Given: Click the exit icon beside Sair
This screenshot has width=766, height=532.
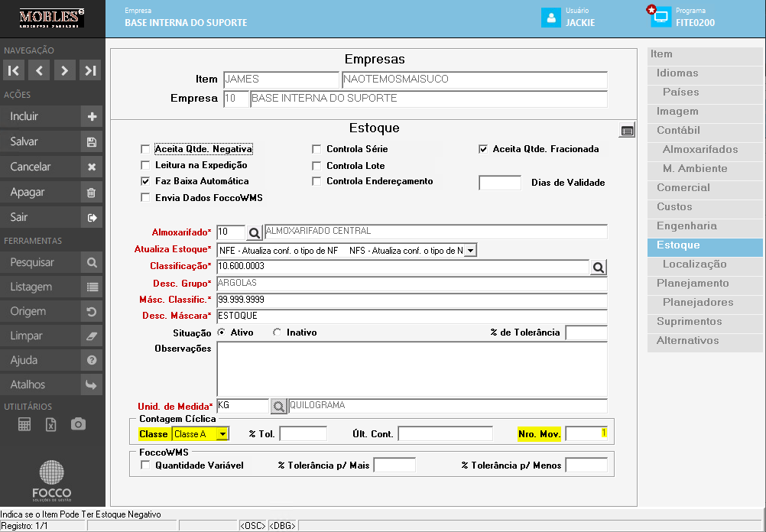Looking at the screenshot, I should tap(92, 217).
